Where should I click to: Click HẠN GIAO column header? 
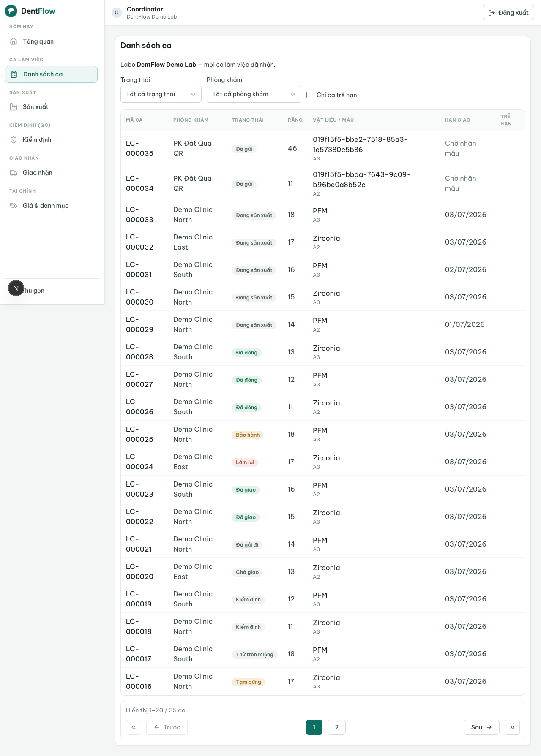tap(458, 120)
